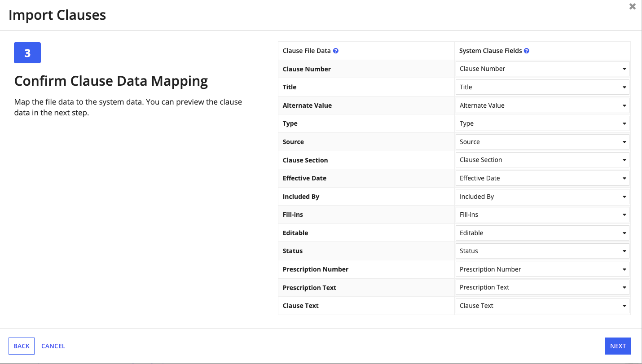Open the Alternate Value mapping dropdown

[542, 105]
